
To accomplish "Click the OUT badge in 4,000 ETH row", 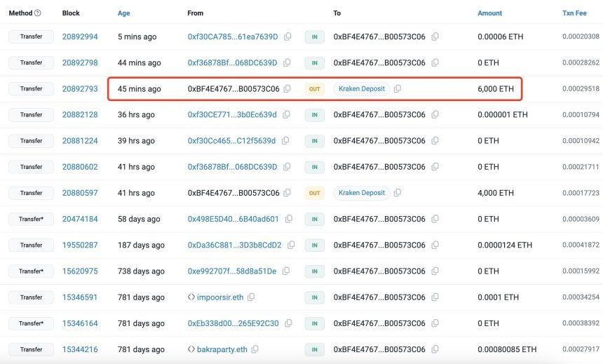I will click(315, 193).
